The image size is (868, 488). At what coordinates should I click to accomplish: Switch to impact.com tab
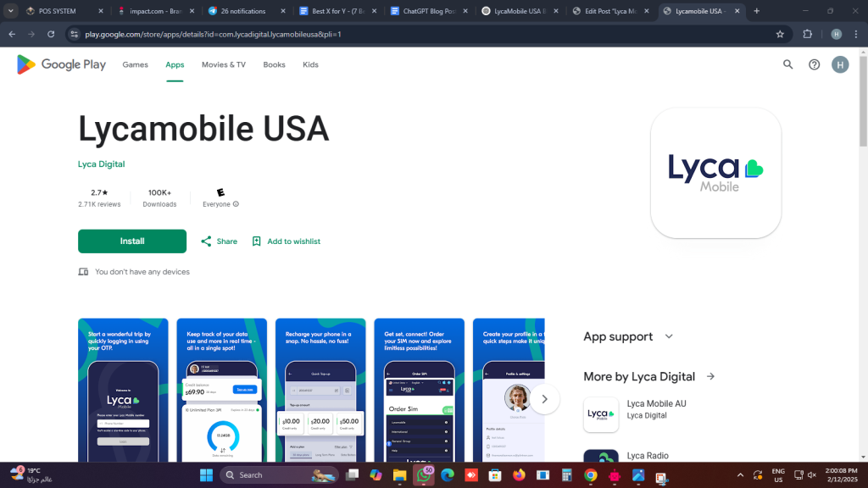(x=156, y=11)
